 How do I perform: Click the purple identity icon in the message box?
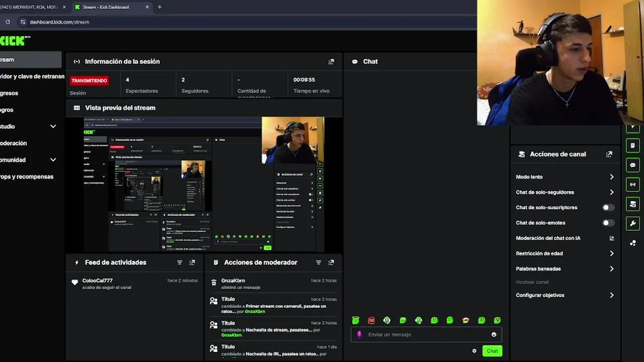click(x=359, y=334)
